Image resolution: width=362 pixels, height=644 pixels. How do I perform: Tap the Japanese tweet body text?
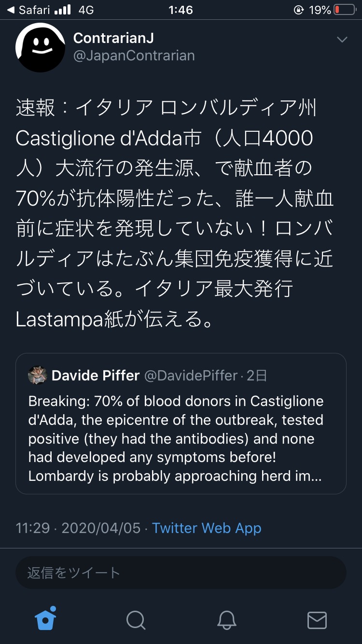(174, 213)
